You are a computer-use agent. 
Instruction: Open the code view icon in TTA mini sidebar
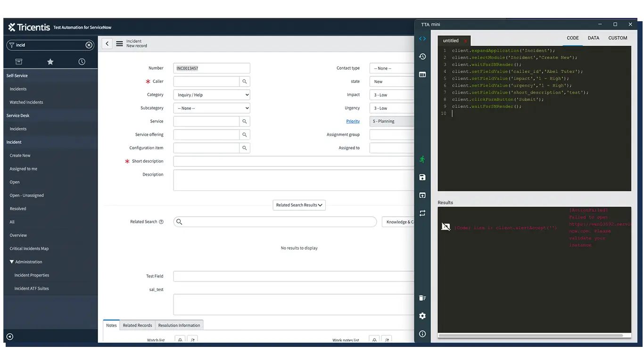pos(422,39)
